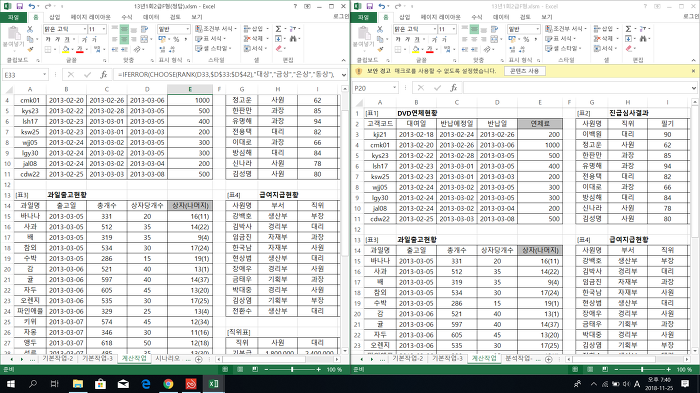Toggle bold (가) in the left window ribbon
Screen dimensions: 700x393
48,39
